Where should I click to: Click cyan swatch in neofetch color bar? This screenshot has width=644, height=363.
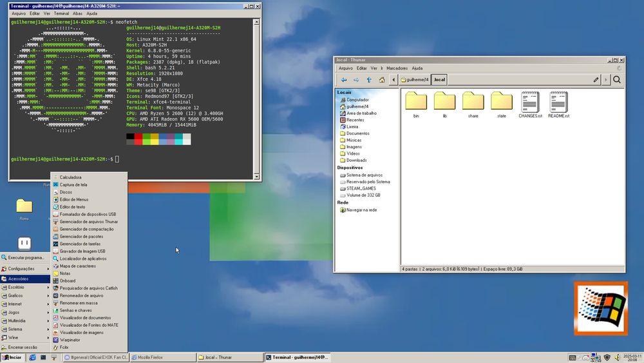coord(178,139)
